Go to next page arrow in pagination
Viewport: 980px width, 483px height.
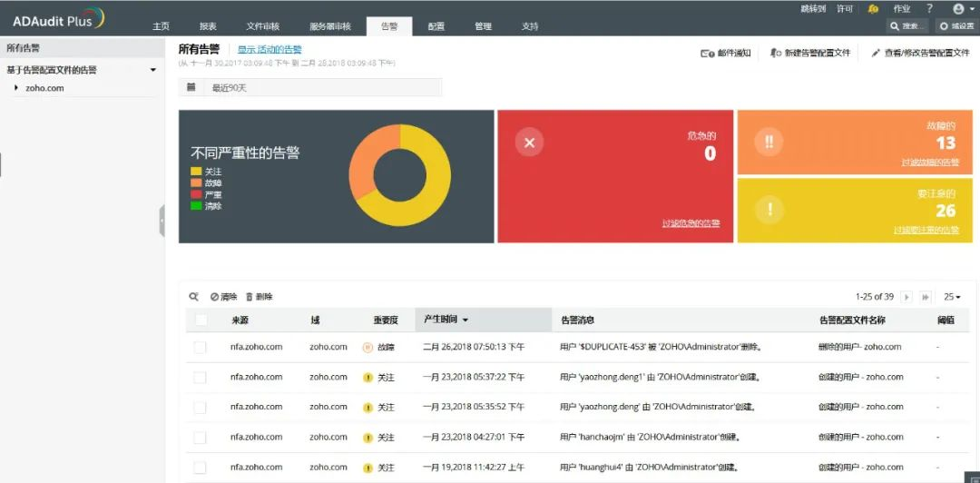[x=906, y=297]
